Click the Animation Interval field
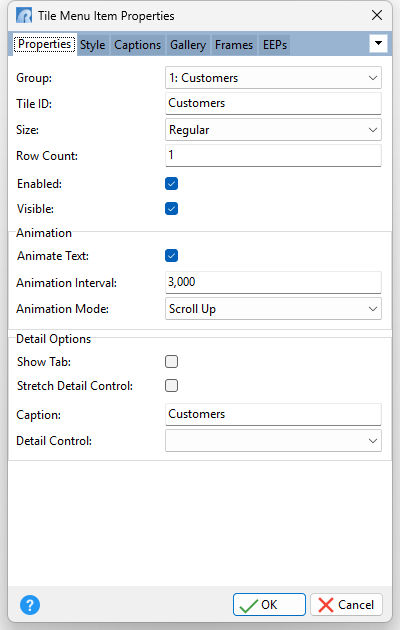This screenshot has height=630, width=400. coord(273,282)
